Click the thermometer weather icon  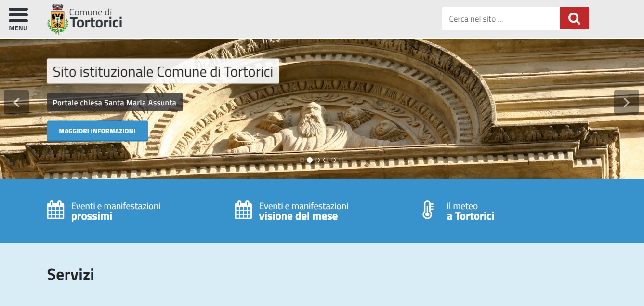click(428, 210)
